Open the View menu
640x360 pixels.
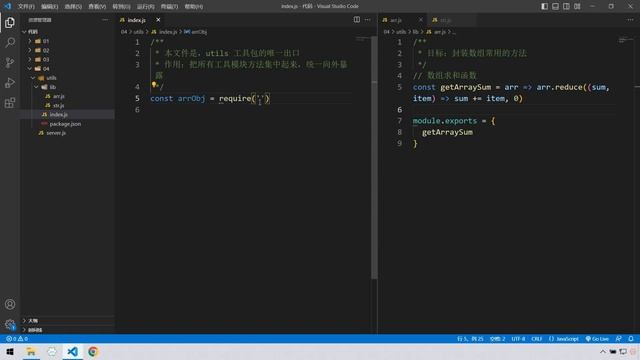pyautogui.click(x=97, y=7)
